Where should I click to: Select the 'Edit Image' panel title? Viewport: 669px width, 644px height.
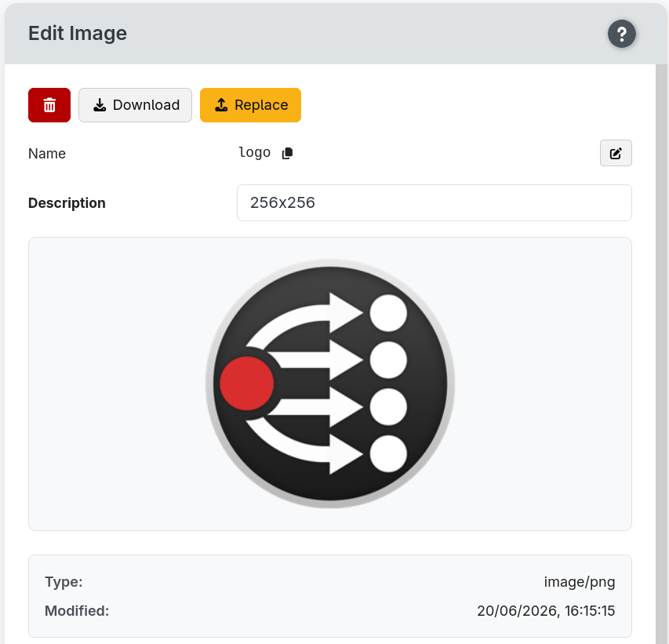click(78, 33)
